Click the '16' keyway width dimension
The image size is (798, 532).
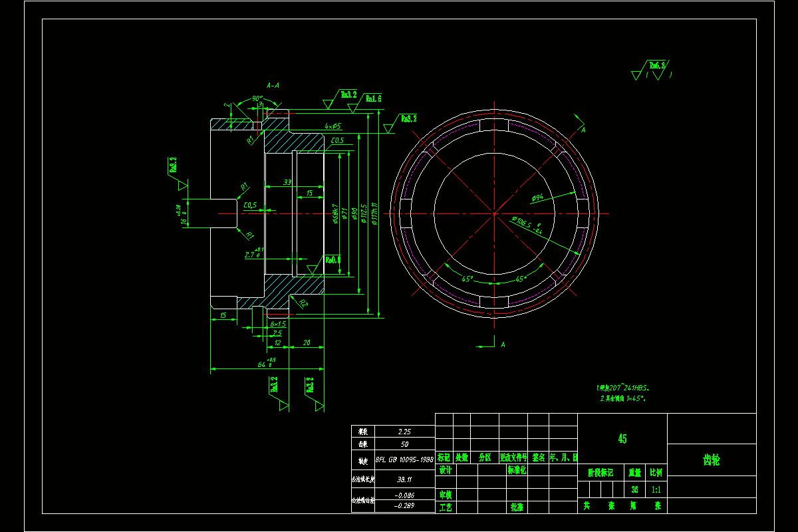[x=184, y=214]
